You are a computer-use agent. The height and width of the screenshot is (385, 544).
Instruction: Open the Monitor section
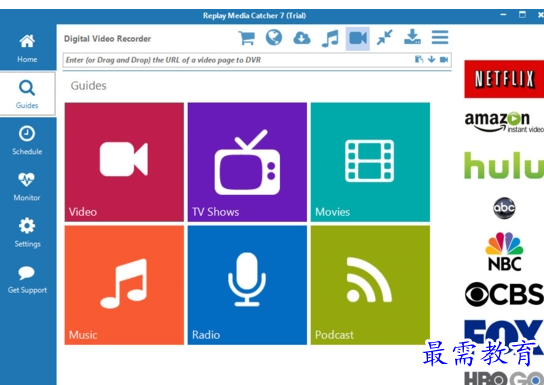[x=27, y=186]
